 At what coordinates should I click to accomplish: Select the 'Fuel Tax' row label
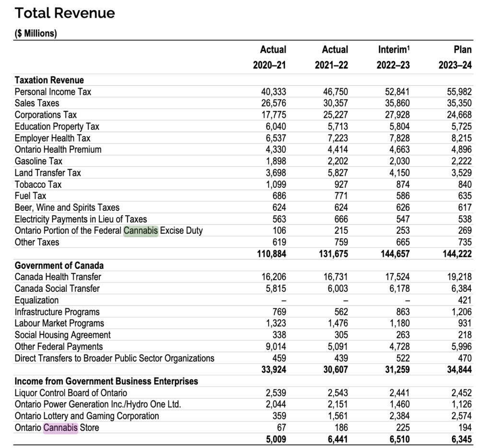(30, 196)
